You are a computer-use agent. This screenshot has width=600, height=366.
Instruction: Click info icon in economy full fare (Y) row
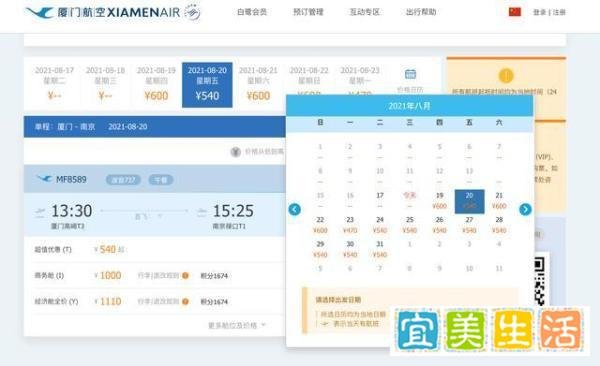pyautogui.click(x=185, y=302)
